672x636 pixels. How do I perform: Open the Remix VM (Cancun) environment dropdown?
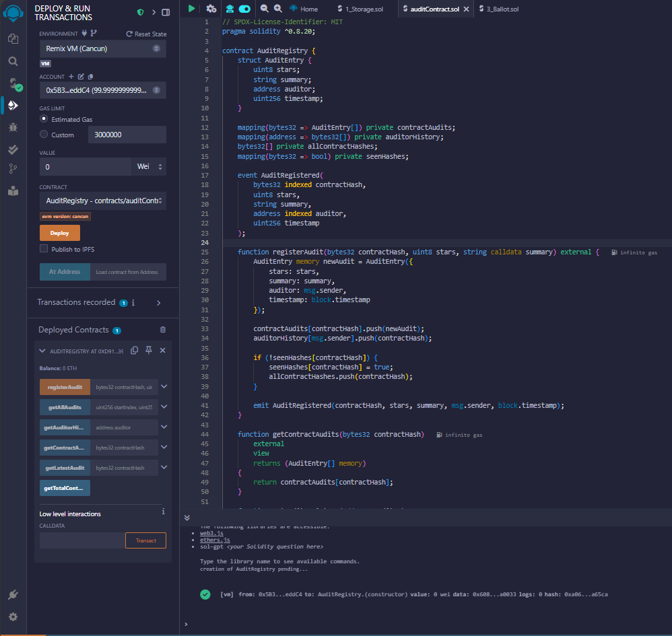pos(102,48)
